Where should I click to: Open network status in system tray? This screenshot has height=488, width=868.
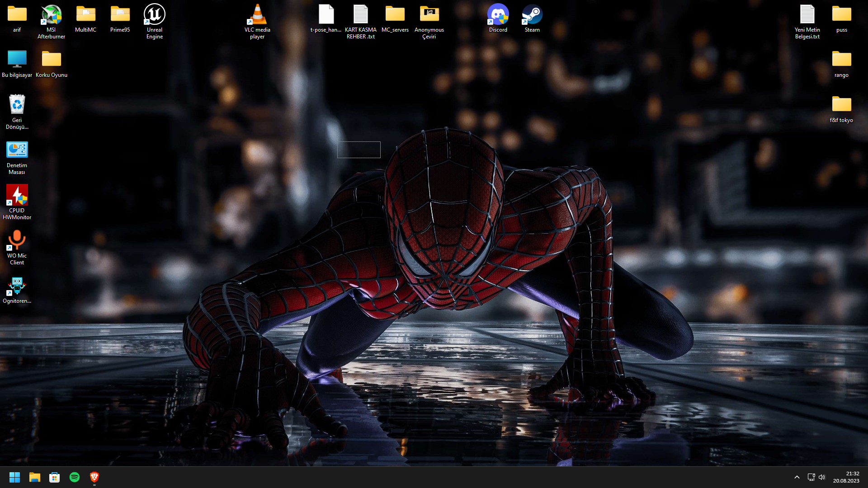point(811,477)
